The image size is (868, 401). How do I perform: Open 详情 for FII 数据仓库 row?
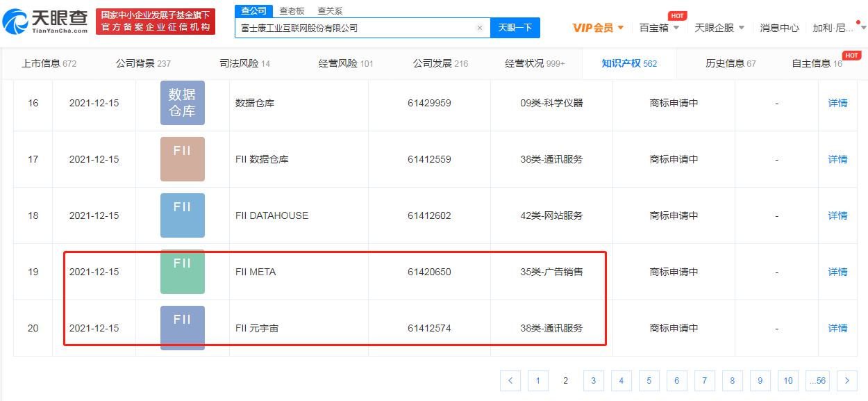coord(837,159)
